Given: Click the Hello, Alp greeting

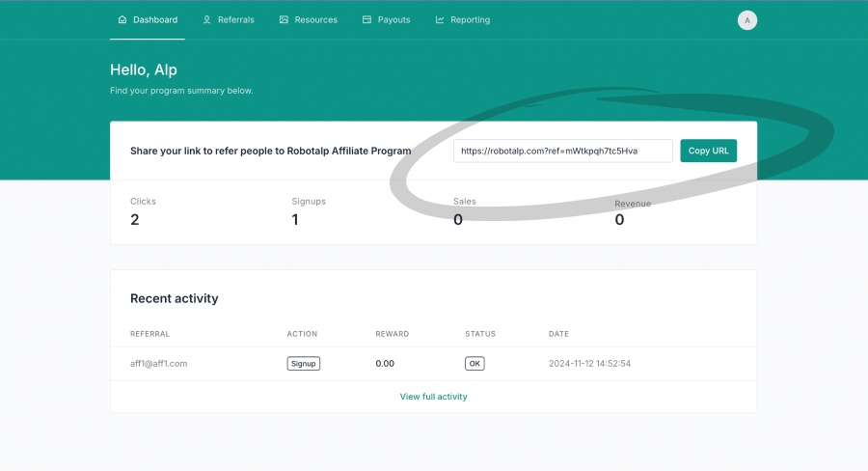Looking at the screenshot, I should point(144,69).
